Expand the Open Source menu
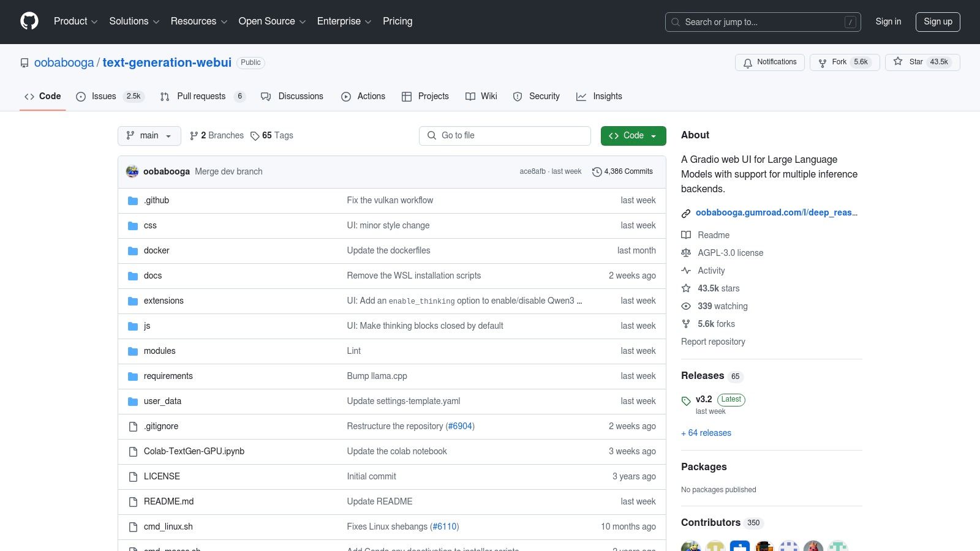The image size is (980, 551). tap(272, 21)
